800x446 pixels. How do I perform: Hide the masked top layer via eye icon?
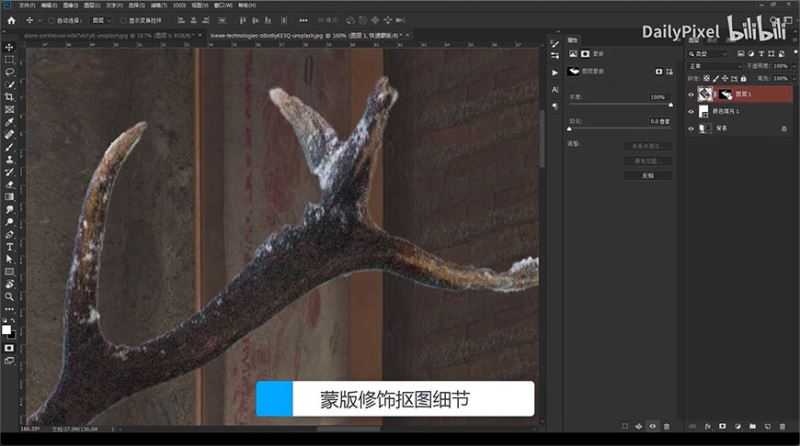(691, 93)
